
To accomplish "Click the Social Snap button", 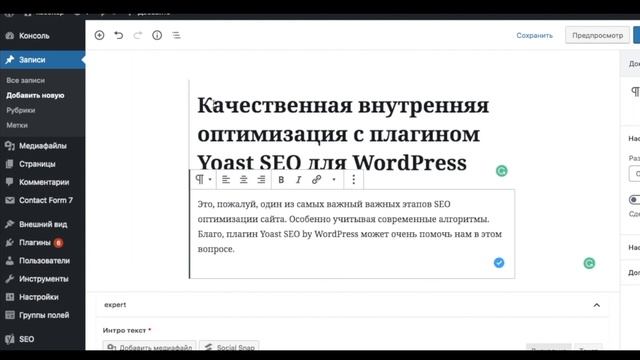I will point(229,347).
